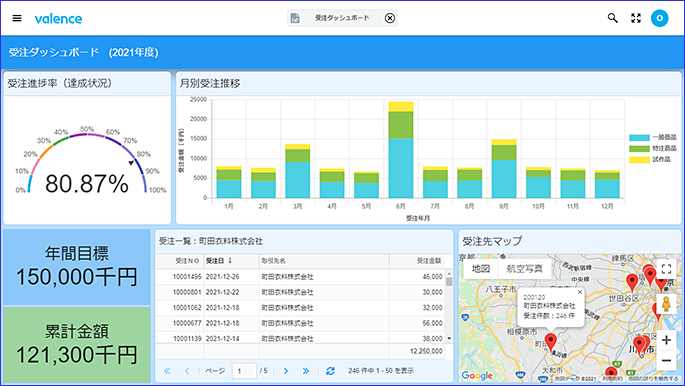Select order row 10001062
The width and height of the screenshot is (685, 386).
300,308
